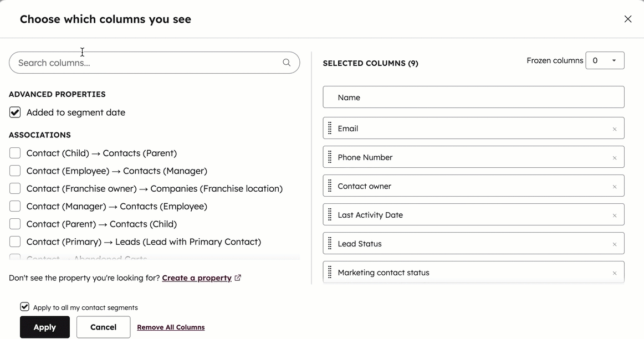The image size is (644, 339).
Task: Click the external link icon by Create a property
Action: click(x=238, y=278)
